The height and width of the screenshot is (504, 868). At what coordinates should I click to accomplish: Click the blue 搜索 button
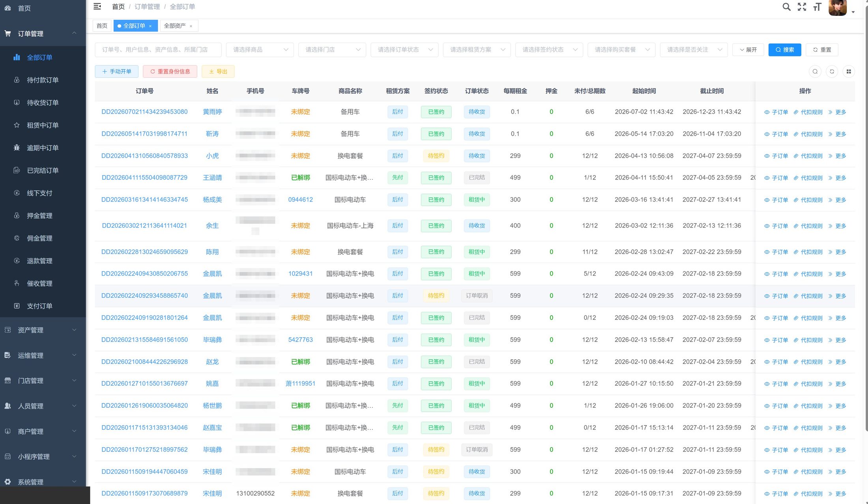784,50
